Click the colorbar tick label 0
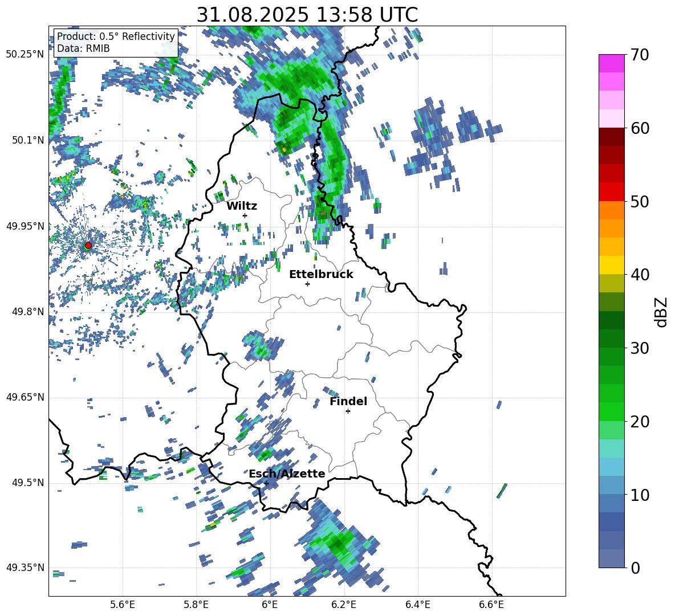Screen dimensions: 675x616 tap(635, 568)
